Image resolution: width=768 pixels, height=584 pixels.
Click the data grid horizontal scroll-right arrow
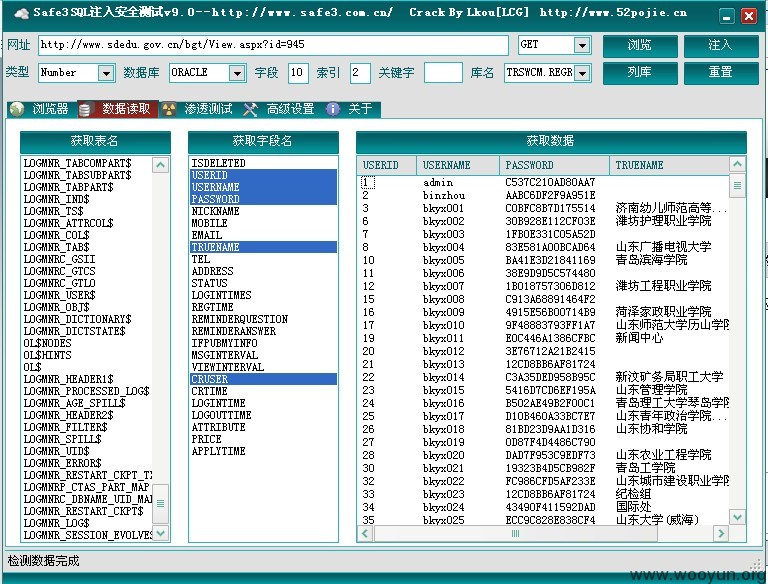720,533
